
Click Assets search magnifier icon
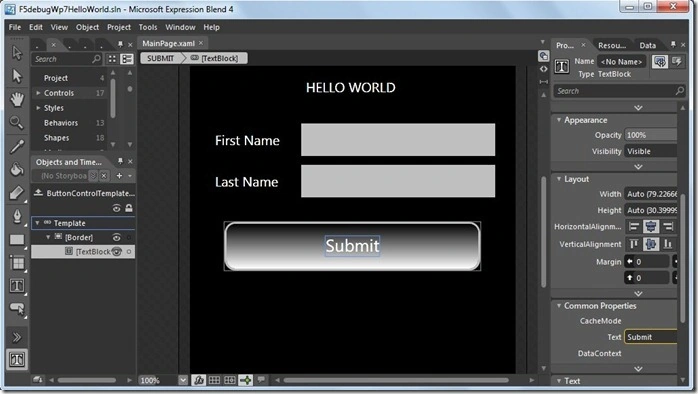click(96, 59)
